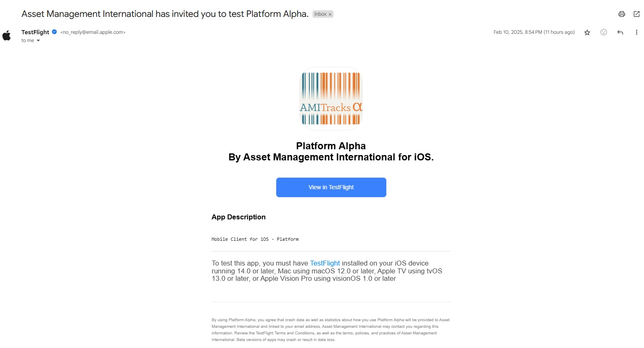
Task: Click the AMITracks app icon image
Action: [x=331, y=99]
